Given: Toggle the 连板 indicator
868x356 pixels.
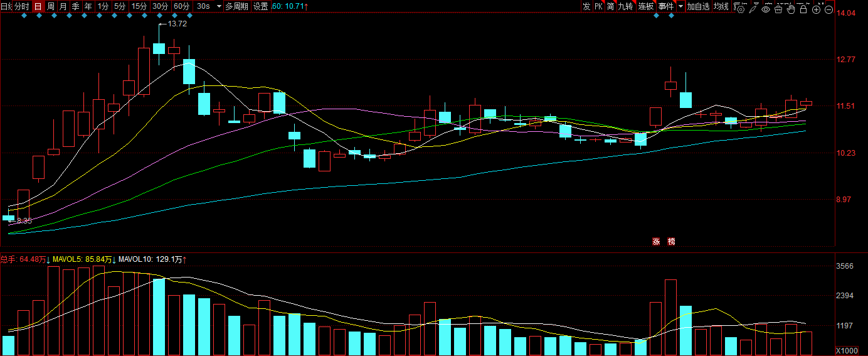Looking at the screenshot, I should [646, 6].
